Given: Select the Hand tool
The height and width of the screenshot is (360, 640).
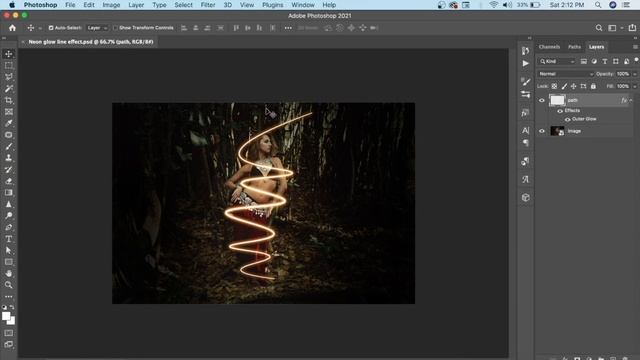Looking at the screenshot, I should point(9,273).
